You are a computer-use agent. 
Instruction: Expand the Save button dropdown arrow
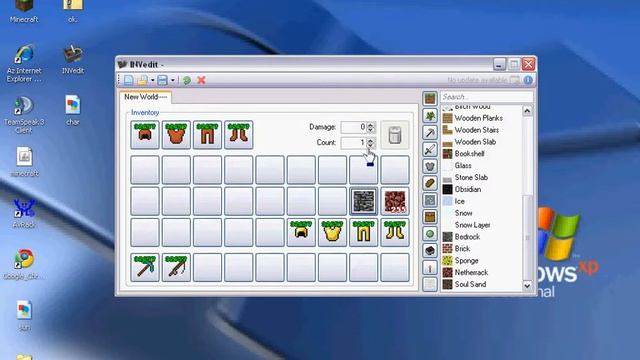(173, 80)
